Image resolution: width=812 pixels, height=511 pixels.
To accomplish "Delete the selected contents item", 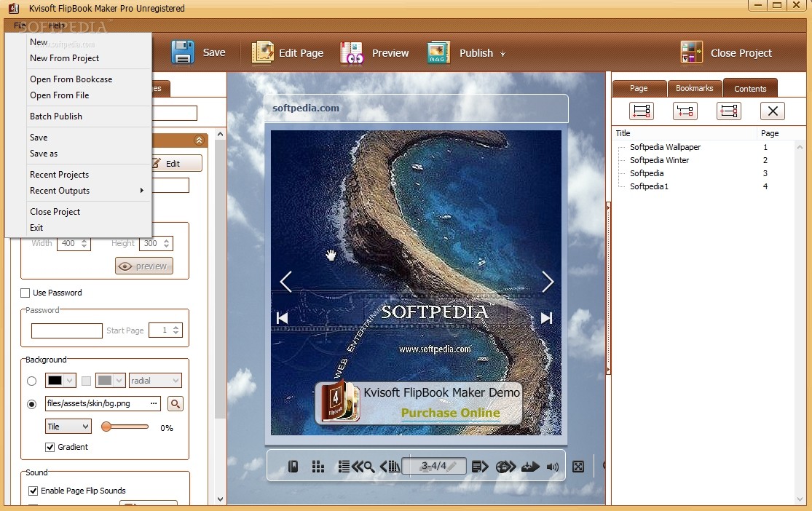I will coord(772,111).
